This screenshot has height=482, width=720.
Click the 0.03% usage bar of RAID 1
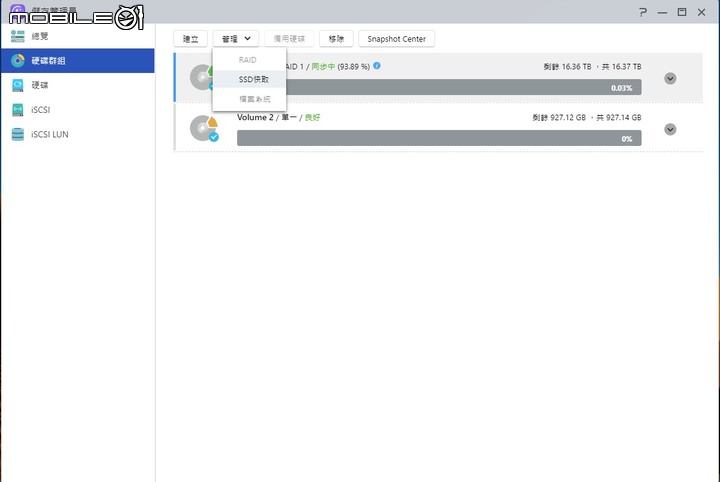[464, 87]
